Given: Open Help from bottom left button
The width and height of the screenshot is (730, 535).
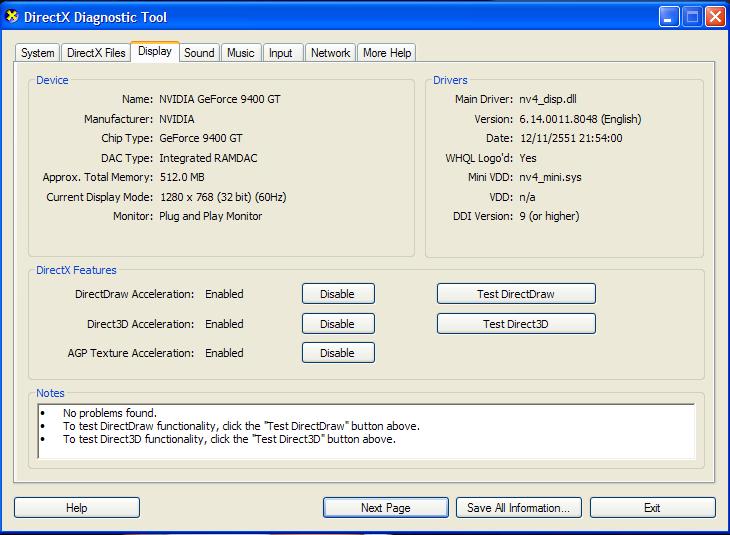Looking at the screenshot, I should tap(77, 508).
